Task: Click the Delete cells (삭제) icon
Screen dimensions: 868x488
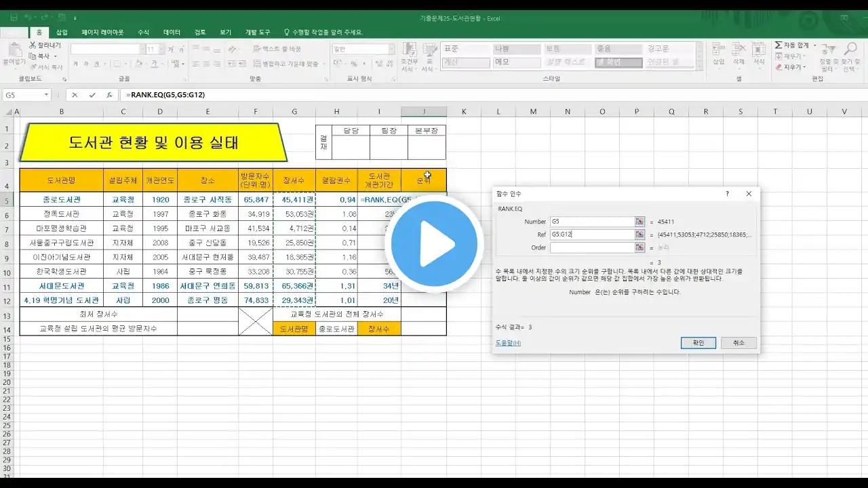Action: tap(739, 49)
